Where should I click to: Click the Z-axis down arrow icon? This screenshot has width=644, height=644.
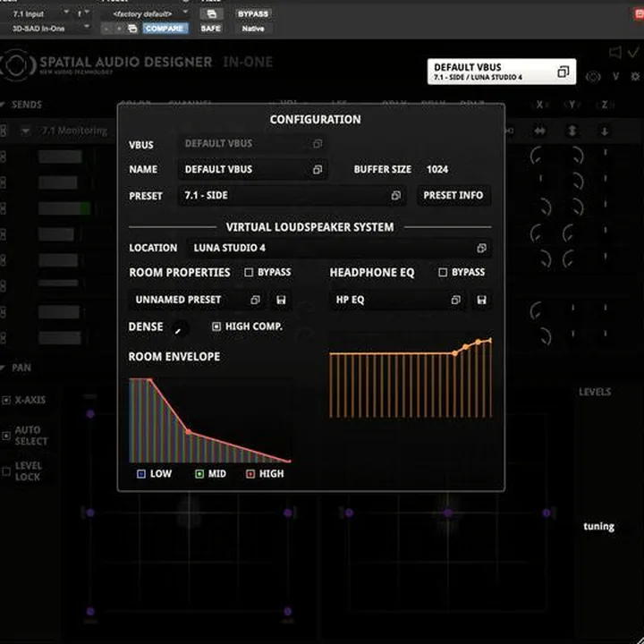[x=605, y=131]
